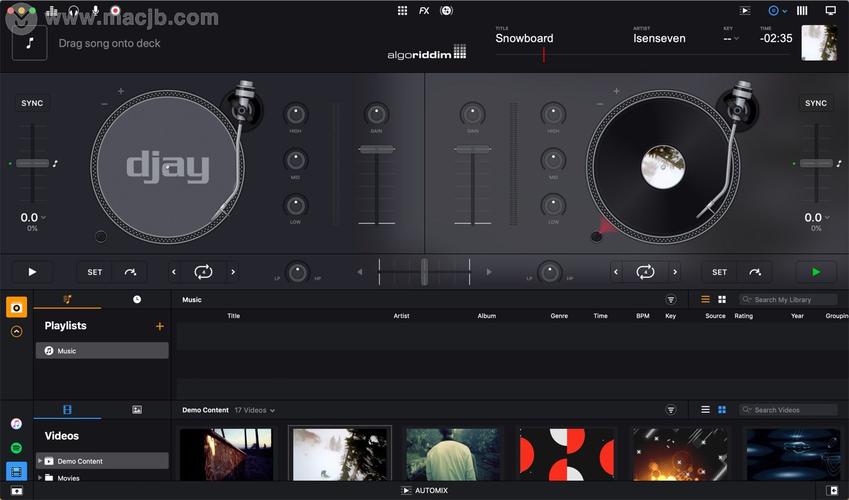Select the orange My Library source icon
Image resolution: width=849 pixels, height=500 pixels.
16,307
